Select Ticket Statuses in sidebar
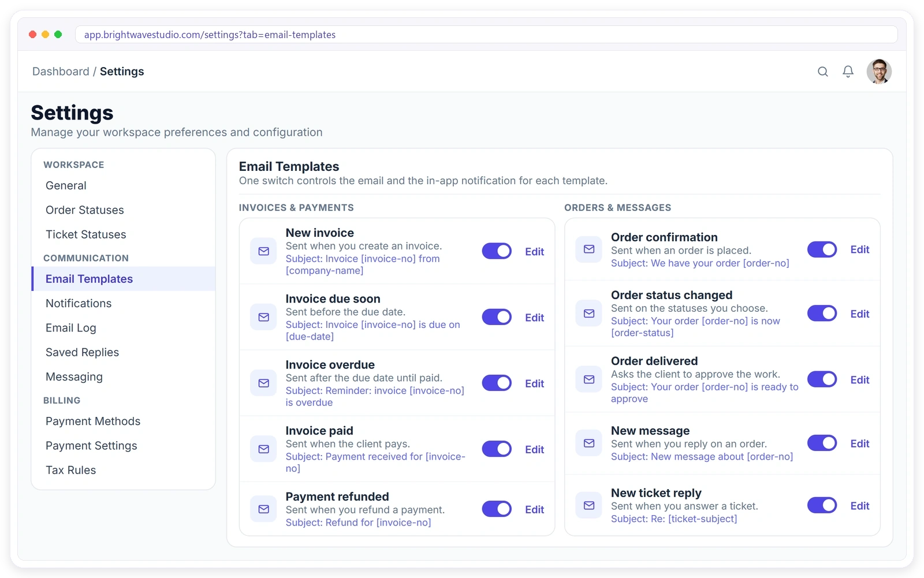Screen dimensions: 924x578 (x=124, y=234)
